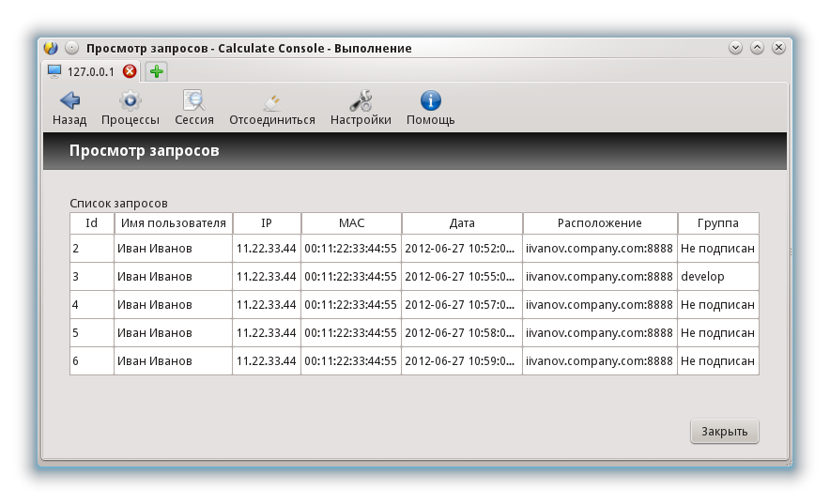Add a new connection tab with green plus
Screen dimensions: 830x504
[x=157, y=71]
